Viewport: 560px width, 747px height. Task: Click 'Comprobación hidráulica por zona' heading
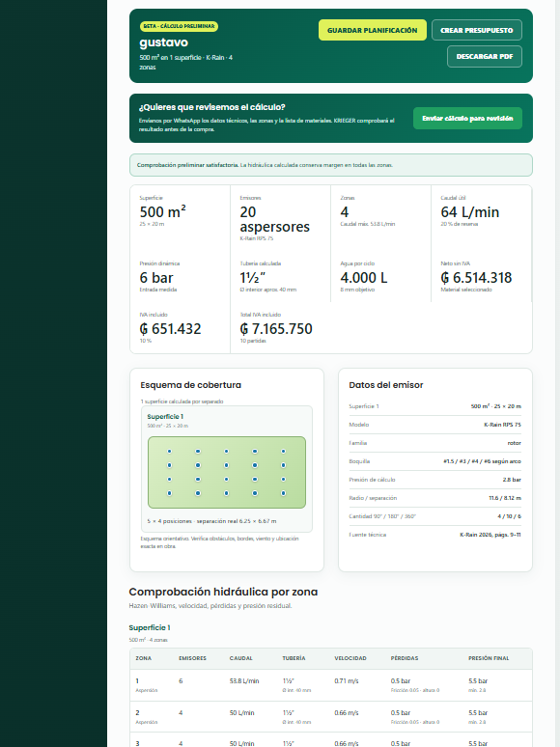pos(223,592)
